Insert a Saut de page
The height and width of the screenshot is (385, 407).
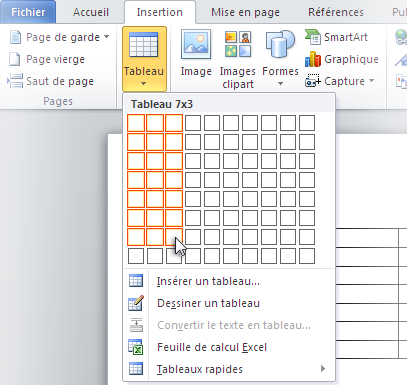pos(51,81)
